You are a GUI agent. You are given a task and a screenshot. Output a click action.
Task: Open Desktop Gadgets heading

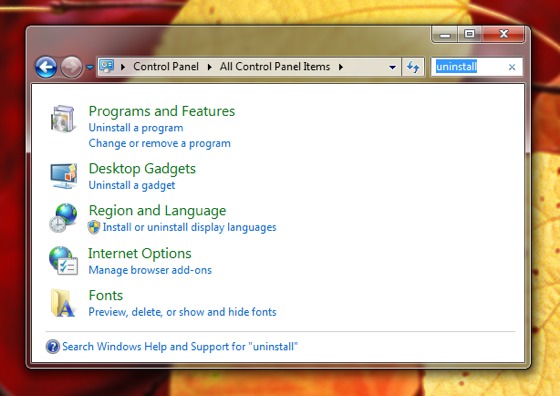[x=142, y=169]
